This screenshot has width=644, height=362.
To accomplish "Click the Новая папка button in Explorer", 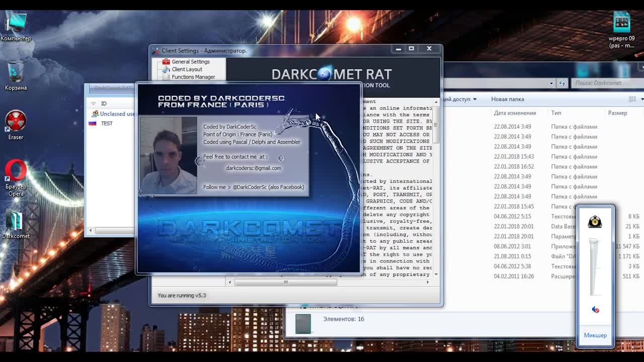I will 508,99.
